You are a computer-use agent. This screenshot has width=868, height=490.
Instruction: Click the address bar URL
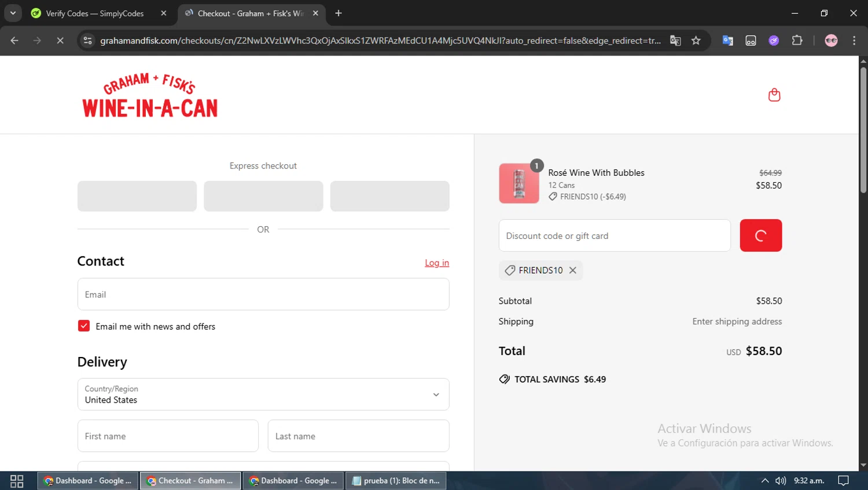tap(380, 40)
